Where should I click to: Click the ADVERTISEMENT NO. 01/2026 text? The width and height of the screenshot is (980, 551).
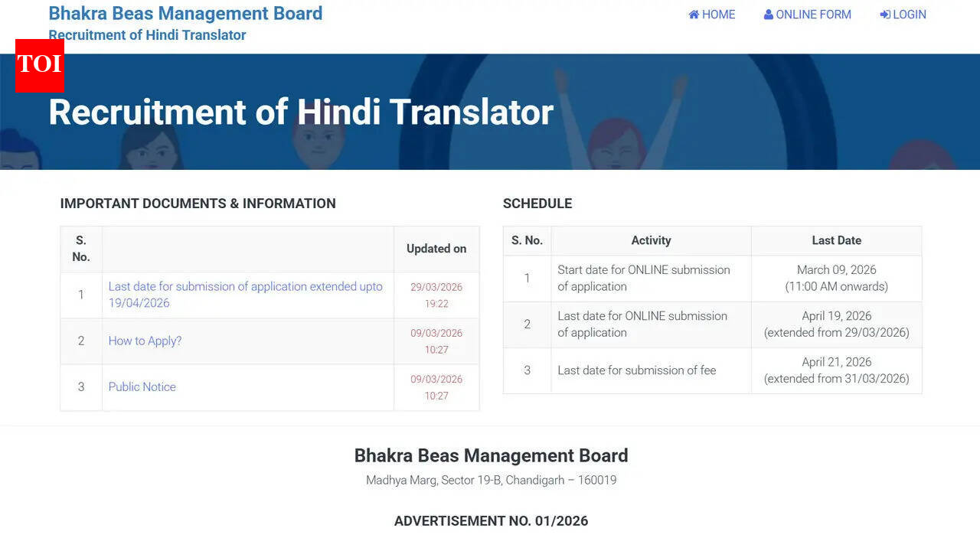point(491,520)
